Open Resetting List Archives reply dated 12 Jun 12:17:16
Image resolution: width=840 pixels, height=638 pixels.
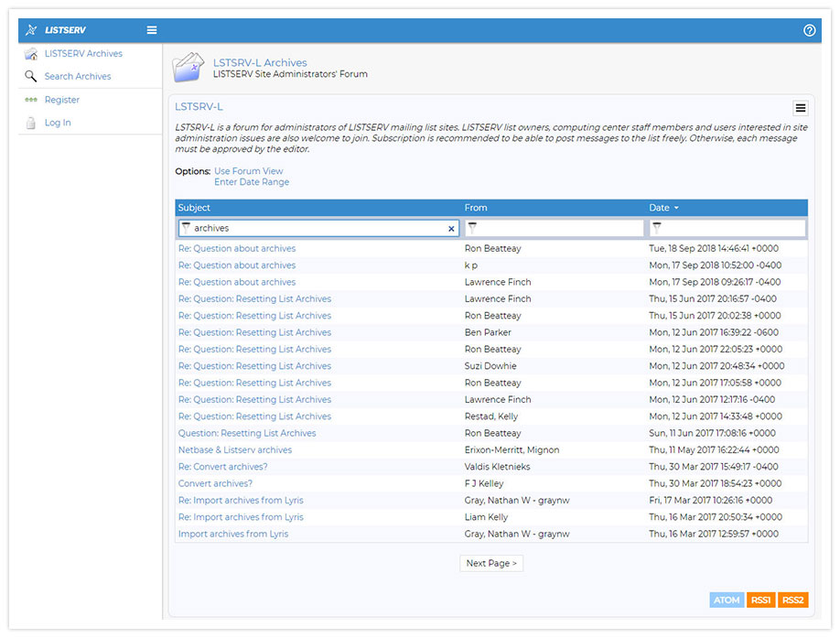[x=254, y=400]
